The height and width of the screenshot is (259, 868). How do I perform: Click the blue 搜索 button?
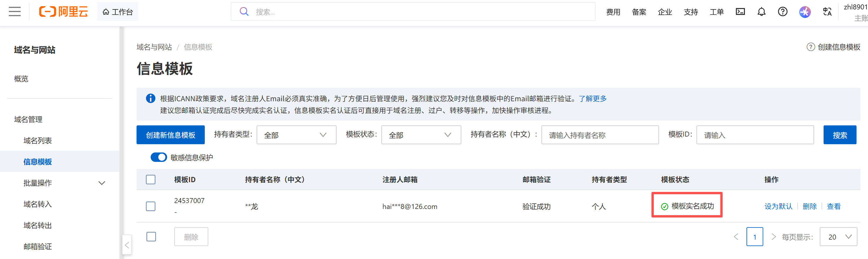coord(840,135)
